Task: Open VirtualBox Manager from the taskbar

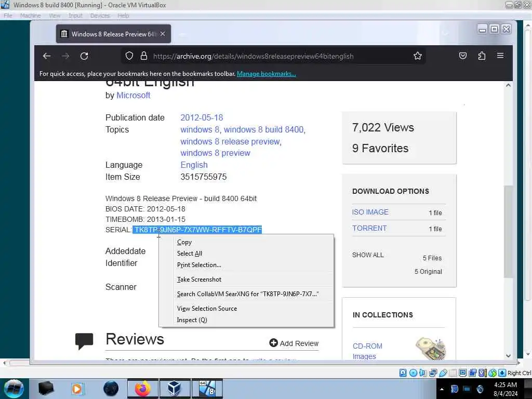Action: tap(174, 389)
